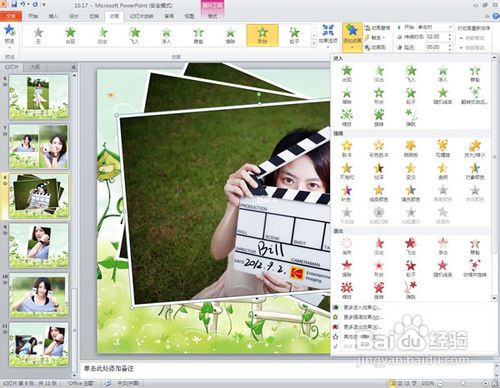500x388 pixels.
Task: Open the PowerPoint Help icon
Action: (x=496, y=16)
